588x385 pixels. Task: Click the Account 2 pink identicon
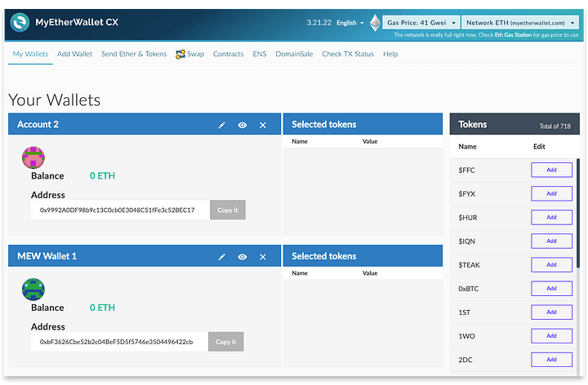click(x=33, y=157)
